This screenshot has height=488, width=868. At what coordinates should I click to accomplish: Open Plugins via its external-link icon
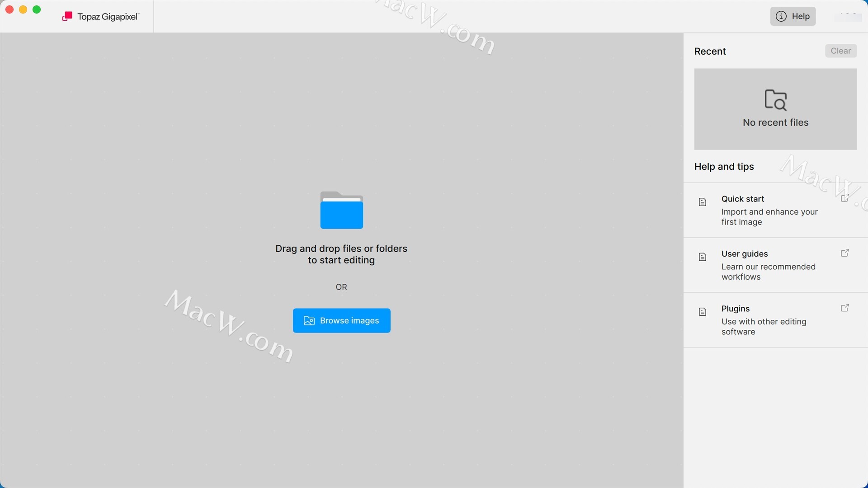tap(844, 308)
